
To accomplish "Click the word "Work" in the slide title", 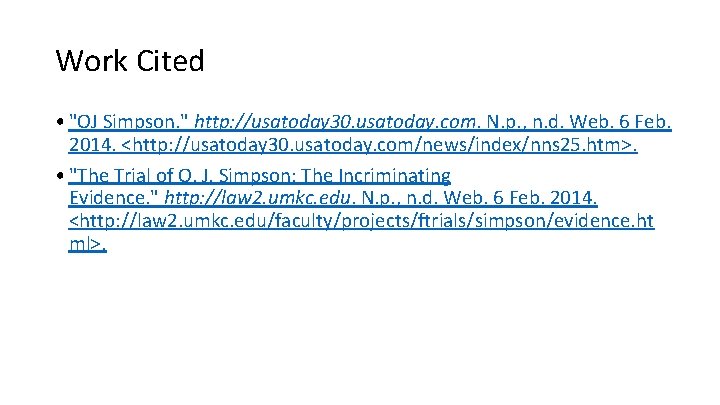I will (91, 60).
